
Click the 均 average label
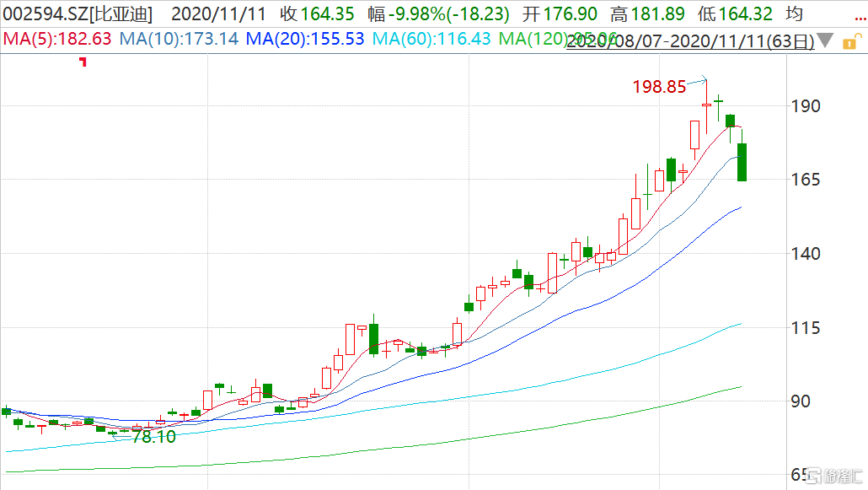794,13
